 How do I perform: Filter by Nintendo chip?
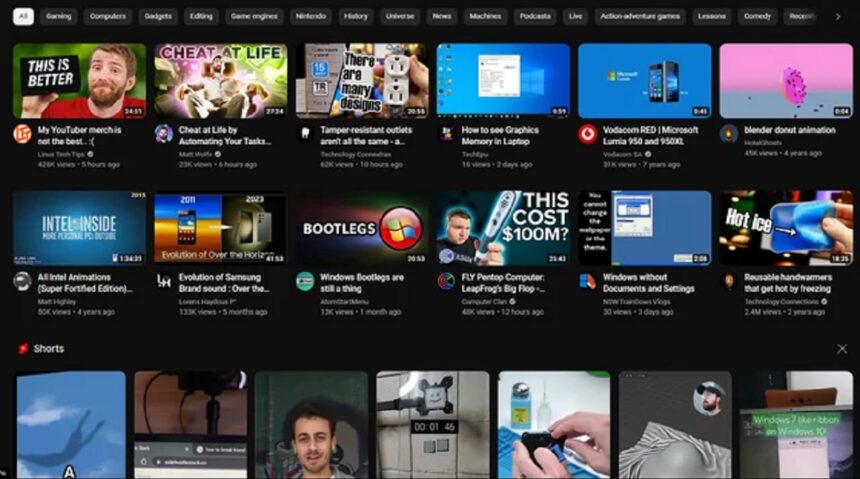pos(310,16)
